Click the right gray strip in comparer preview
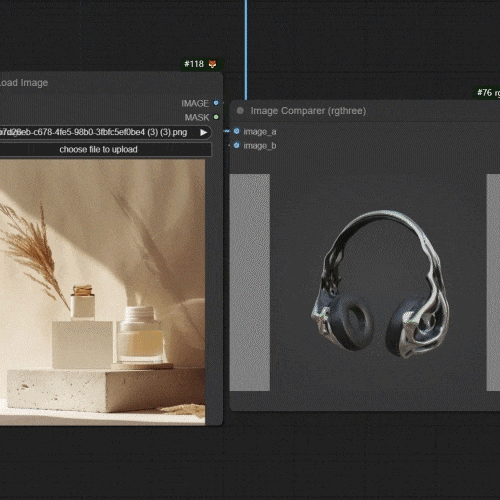 [x=493, y=282]
